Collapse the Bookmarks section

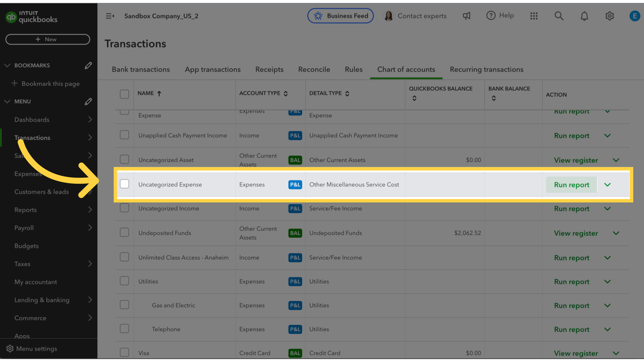tap(7, 66)
